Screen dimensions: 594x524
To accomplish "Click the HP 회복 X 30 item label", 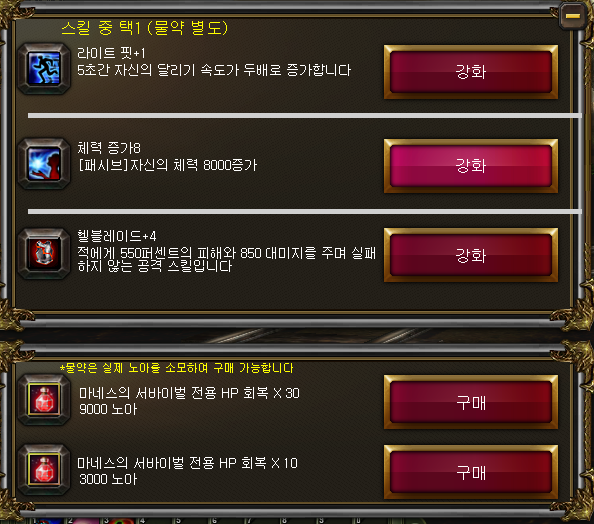I will (189, 393).
